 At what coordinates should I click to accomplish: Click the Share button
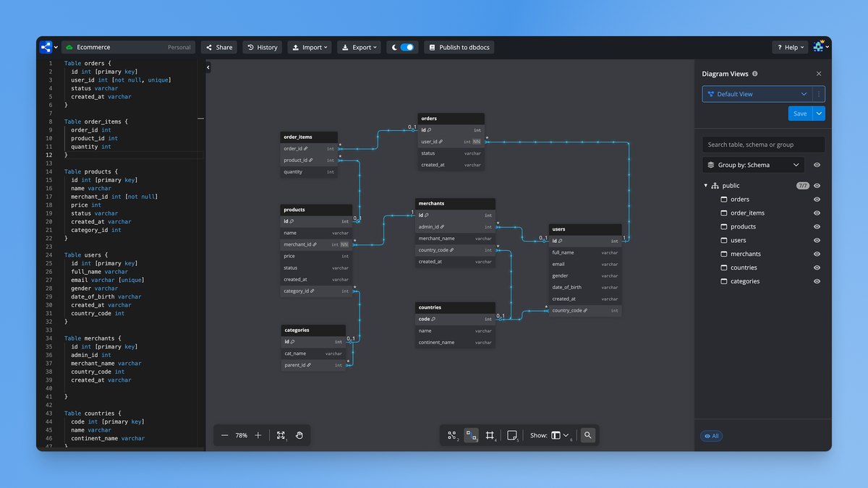click(219, 47)
